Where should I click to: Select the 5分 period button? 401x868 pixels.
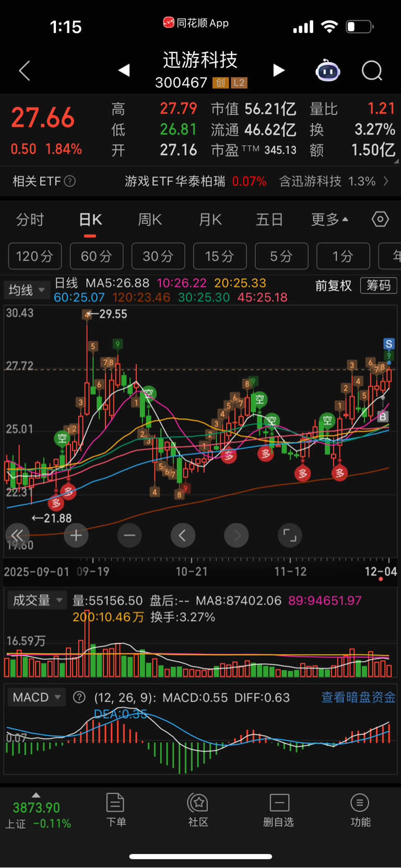(281, 256)
